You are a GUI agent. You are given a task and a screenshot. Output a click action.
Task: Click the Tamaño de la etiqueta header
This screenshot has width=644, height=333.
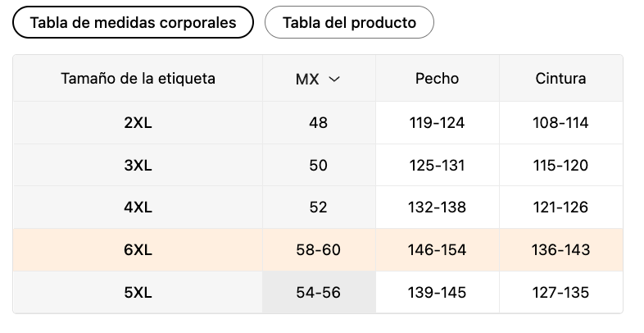tap(138, 78)
